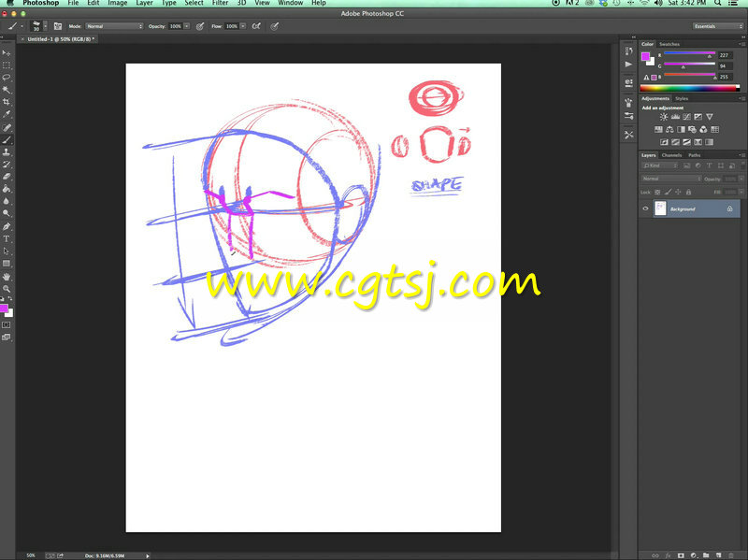Toggle lock image pixels
Screen dimensions: 748x560
(668, 193)
